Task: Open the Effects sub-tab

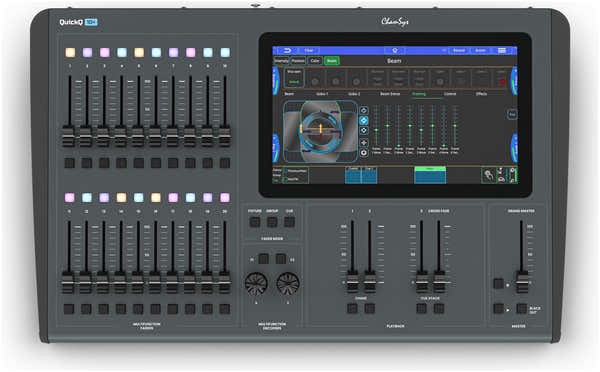Action: (481, 94)
